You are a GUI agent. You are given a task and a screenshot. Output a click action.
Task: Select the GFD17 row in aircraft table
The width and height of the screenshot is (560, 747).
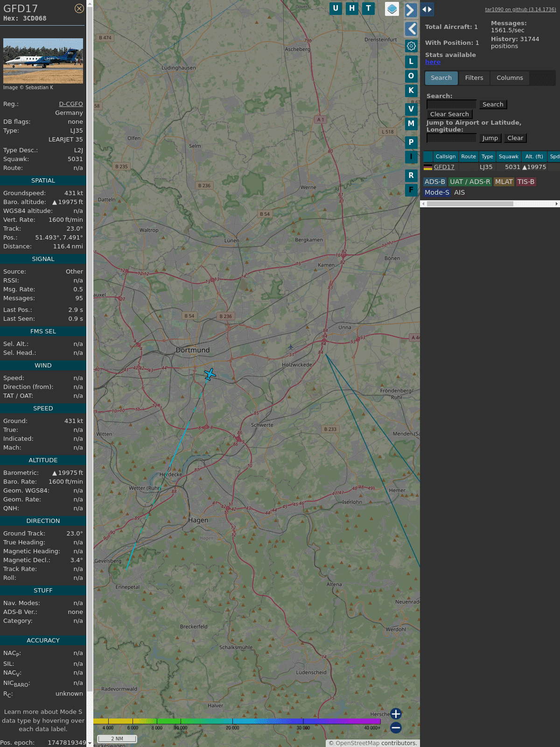(x=491, y=167)
